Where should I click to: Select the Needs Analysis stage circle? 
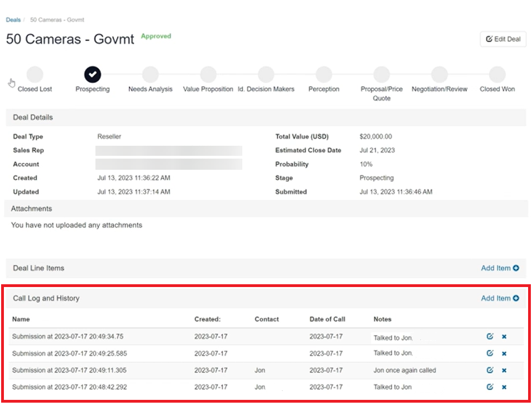[x=150, y=73]
